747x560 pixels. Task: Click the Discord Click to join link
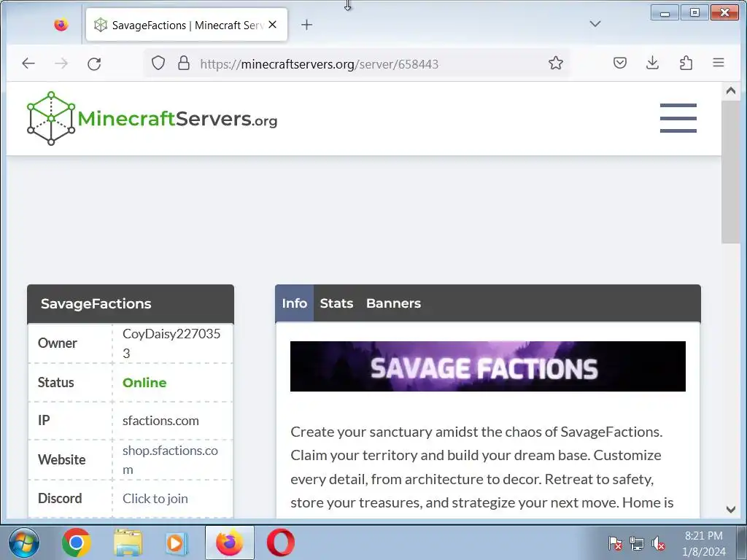click(x=155, y=499)
